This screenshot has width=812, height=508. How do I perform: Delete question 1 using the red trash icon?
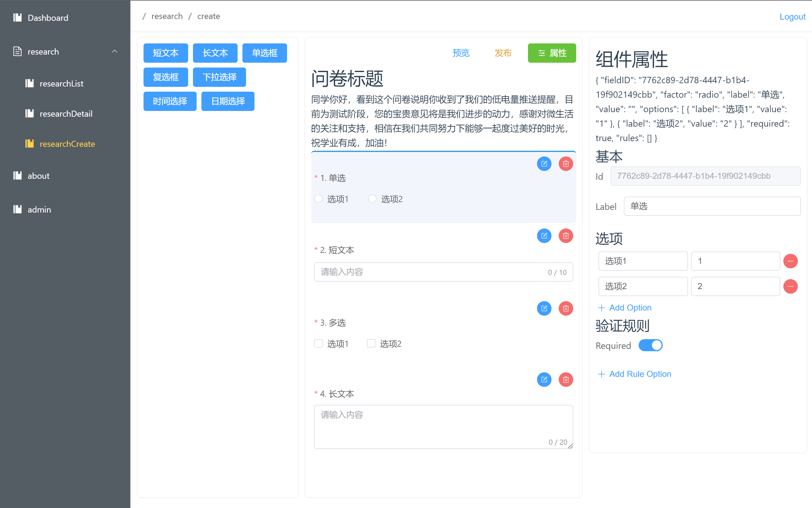566,164
